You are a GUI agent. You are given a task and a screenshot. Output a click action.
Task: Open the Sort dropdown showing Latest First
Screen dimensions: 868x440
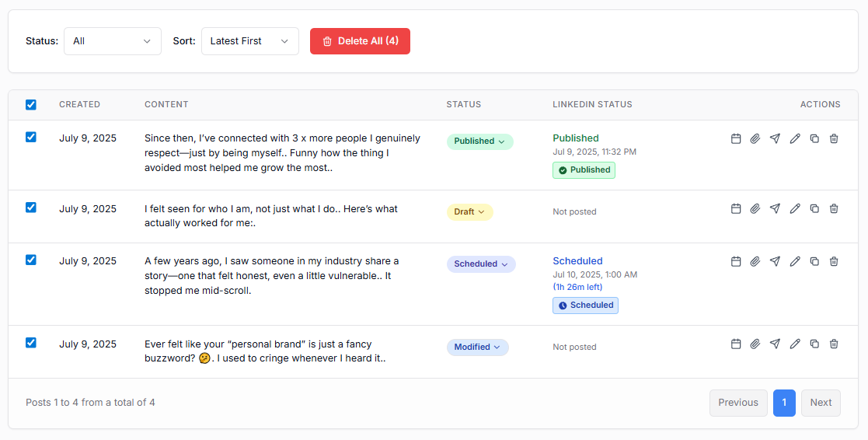(249, 41)
